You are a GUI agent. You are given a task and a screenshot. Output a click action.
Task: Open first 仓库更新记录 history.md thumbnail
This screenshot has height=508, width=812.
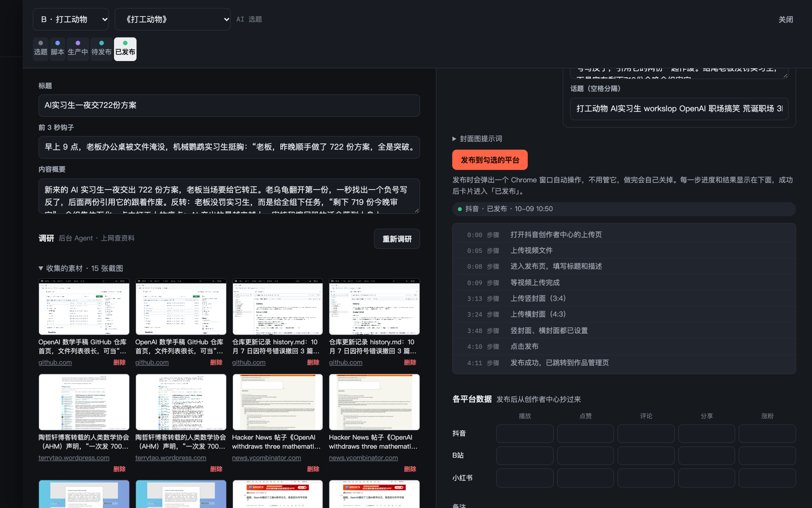tap(278, 306)
